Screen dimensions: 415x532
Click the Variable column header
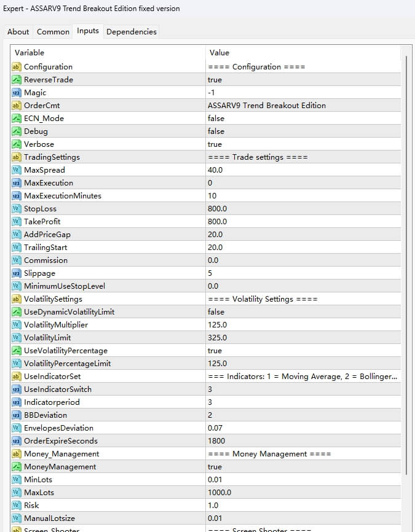tap(108, 53)
